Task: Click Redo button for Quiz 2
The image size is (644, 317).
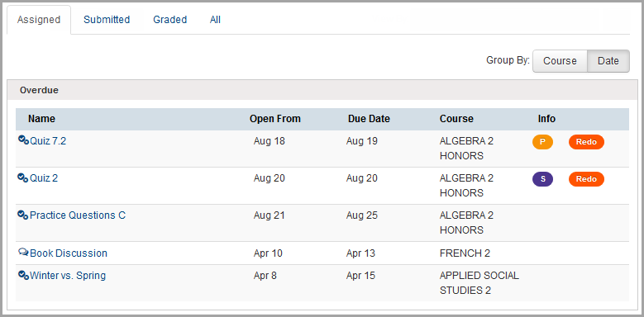Action: 586,179
